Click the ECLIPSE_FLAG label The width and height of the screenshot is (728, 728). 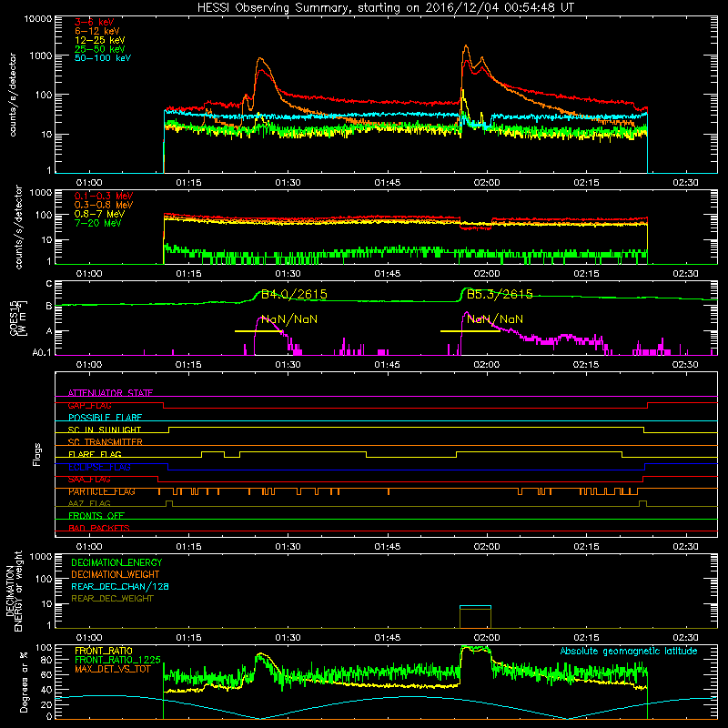click(99, 467)
